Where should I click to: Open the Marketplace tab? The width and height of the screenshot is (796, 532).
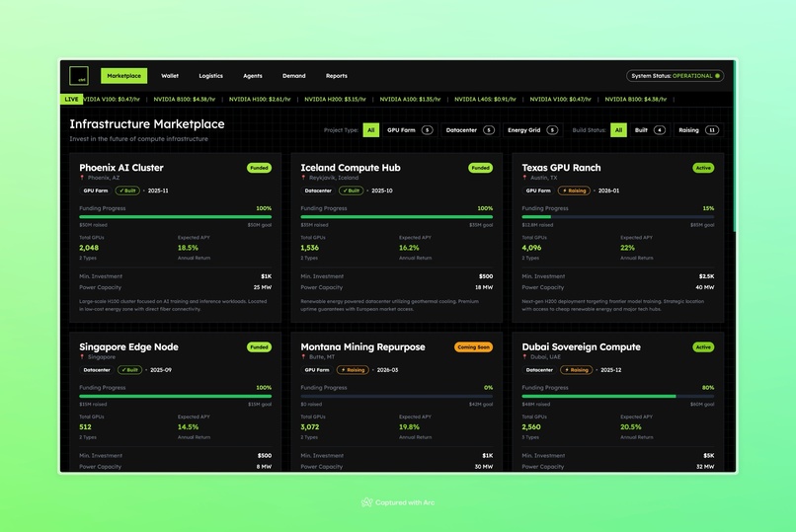point(123,76)
